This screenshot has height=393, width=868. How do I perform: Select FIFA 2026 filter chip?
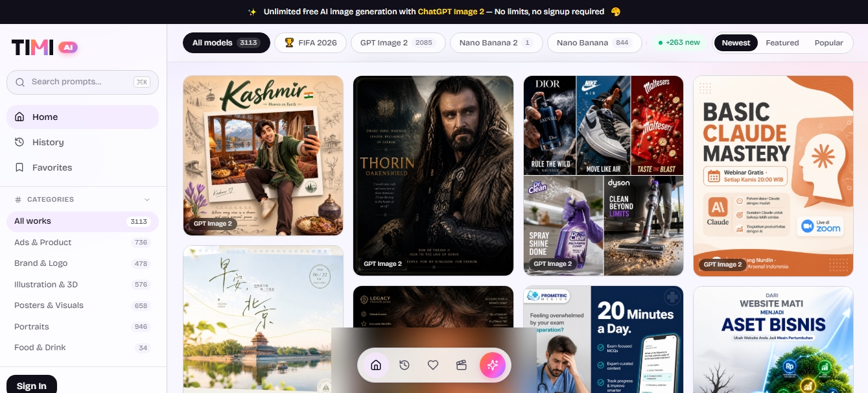click(311, 43)
